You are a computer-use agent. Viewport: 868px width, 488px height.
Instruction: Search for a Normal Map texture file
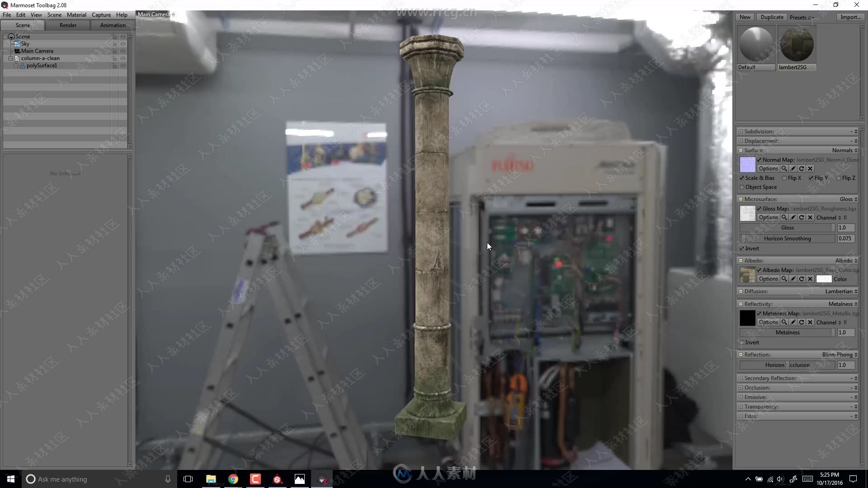click(x=784, y=169)
